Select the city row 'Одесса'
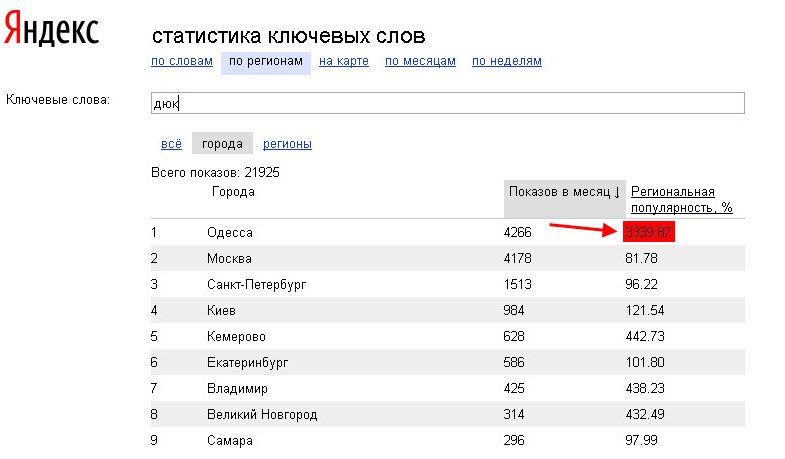785x459 pixels. point(448,232)
